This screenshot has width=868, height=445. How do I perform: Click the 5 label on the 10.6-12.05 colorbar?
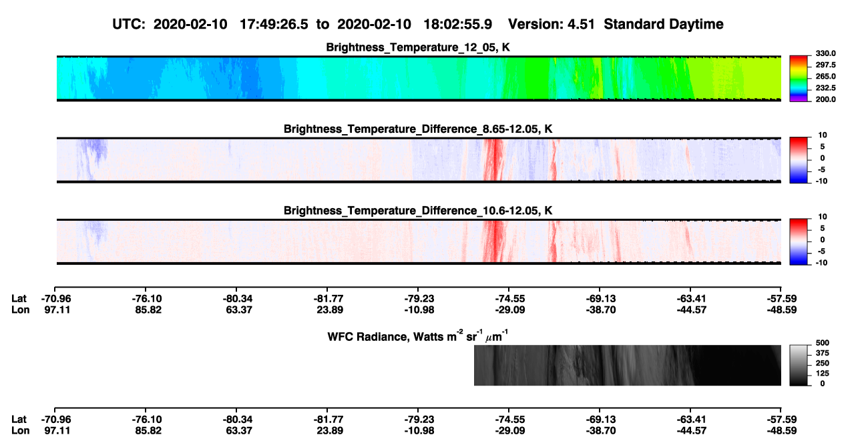(822, 228)
